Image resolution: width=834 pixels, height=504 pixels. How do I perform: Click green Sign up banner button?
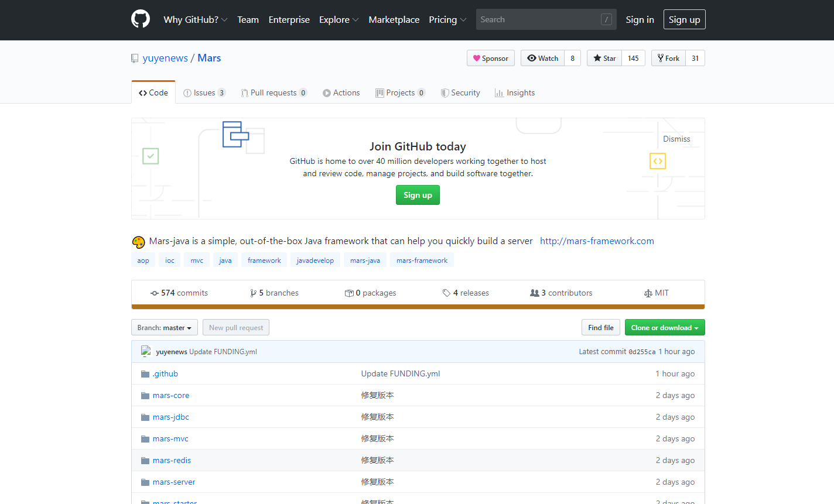click(x=418, y=195)
